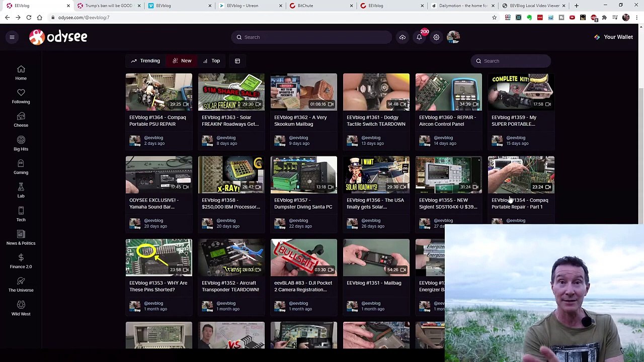644x362 pixels.
Task: Open Gaming category in sidebar
Action: 21,167
